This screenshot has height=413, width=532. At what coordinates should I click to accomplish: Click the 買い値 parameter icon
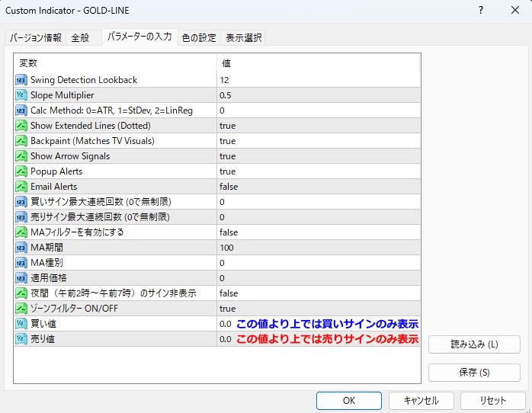pos(21,324)
